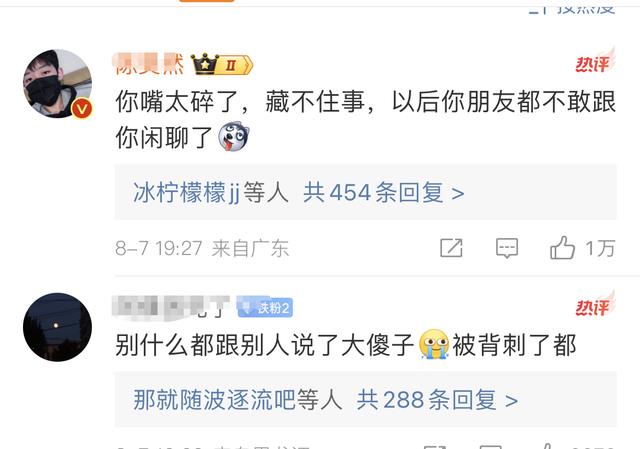Viewport: 640px width, 449px height.
Task: Expand the 共288条回复 replies thread
Action: coord(437,400)
